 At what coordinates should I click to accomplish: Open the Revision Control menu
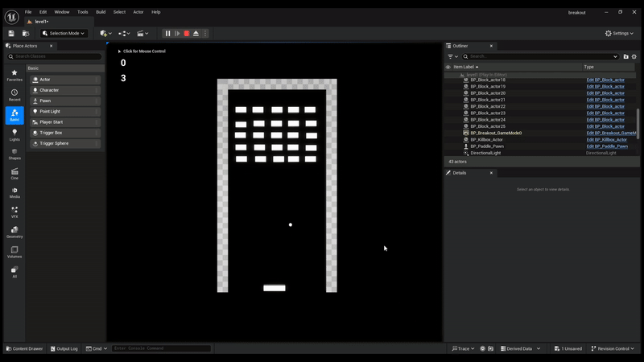[613, 348]
